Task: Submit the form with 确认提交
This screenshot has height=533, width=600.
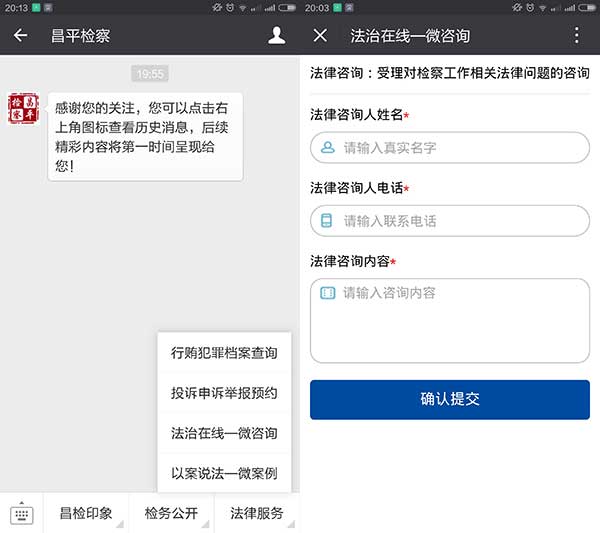Action: (450, 399)
